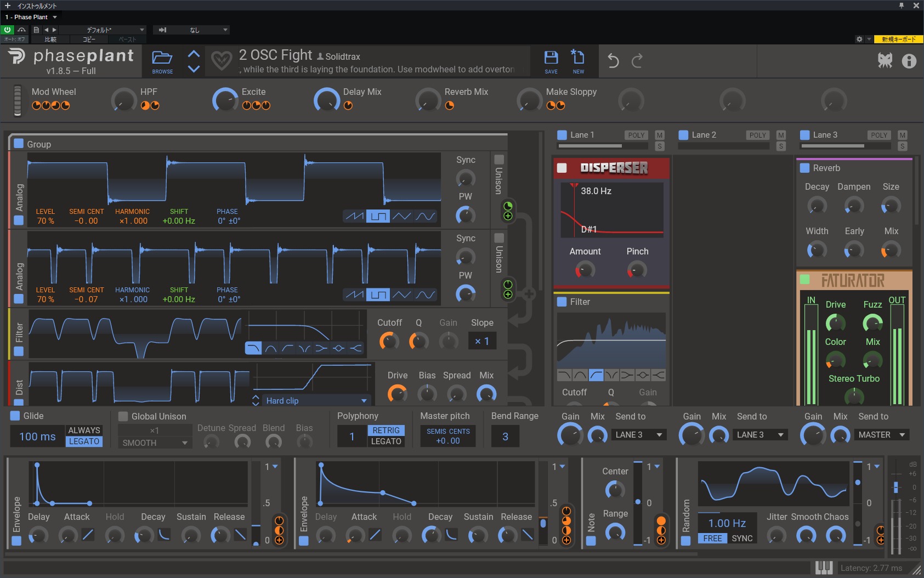Click the glide time 100 ms field
This screenshot has width=924, height=578.
tap(37, 437)
